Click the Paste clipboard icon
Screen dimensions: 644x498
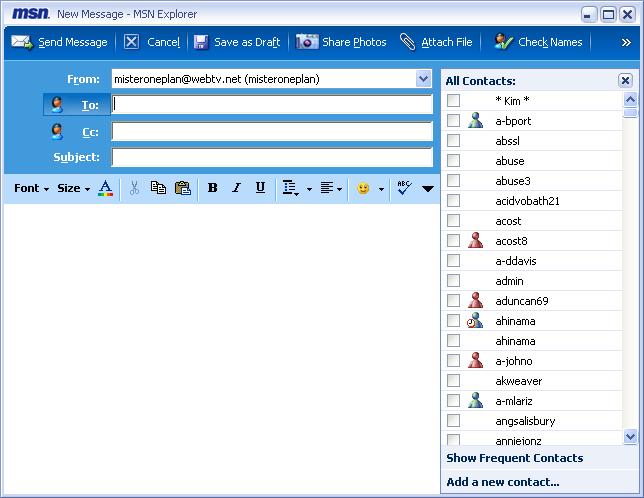click(183, 188)
